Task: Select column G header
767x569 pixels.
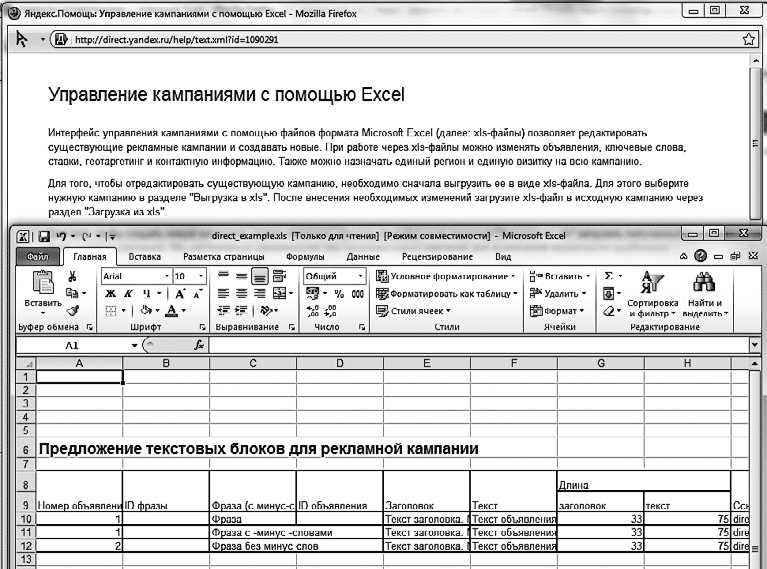Action: pos(601,363)
